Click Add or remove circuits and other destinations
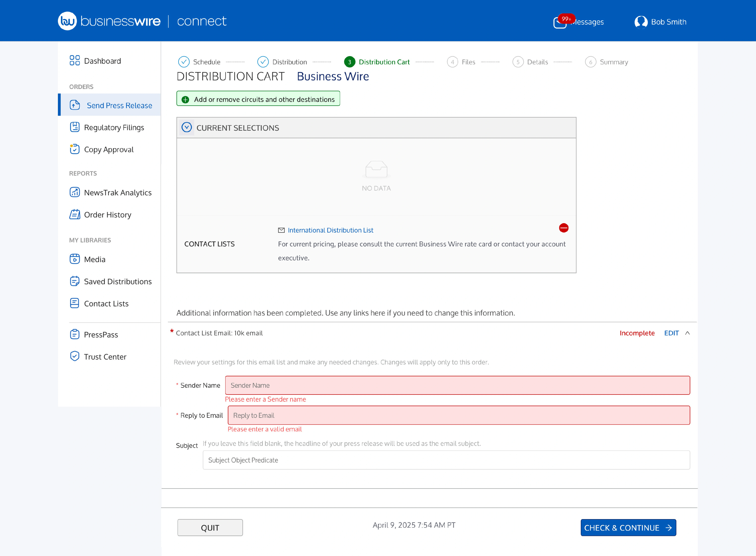This screenshot has width=756, height=556. pyautogui.click(x=258, y=99)
